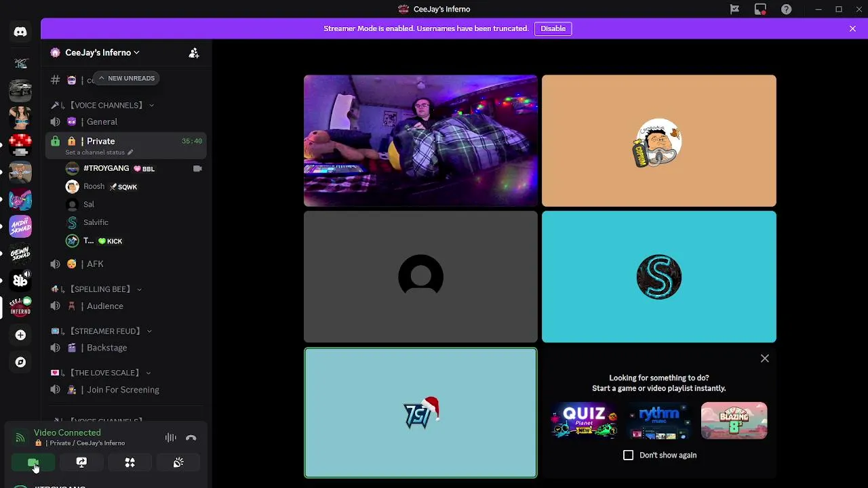Launch Rythm music activity
Screen dimensions: 868x488
pyautogui.click(x=659, y=421)
